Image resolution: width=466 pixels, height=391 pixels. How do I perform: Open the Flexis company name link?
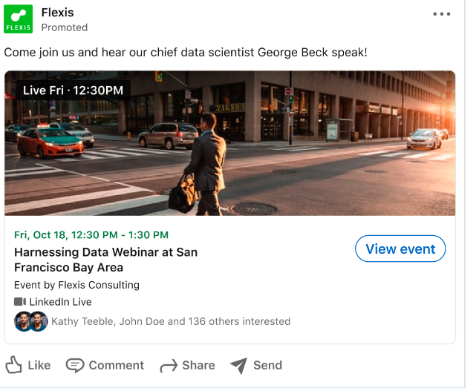pos(57,12)
